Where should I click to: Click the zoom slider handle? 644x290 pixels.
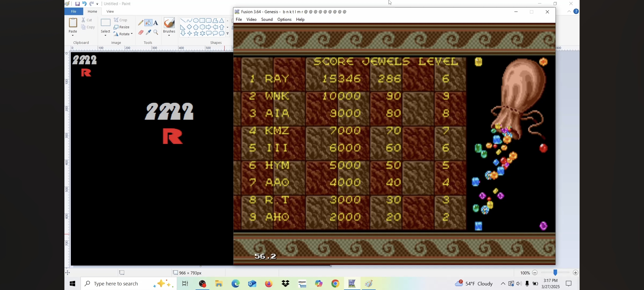(x=555, y=273)
